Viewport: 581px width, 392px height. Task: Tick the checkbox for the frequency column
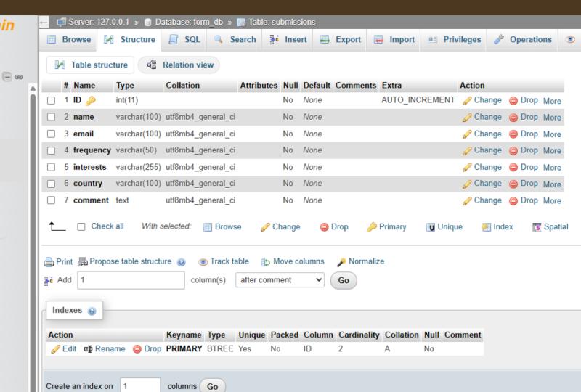coord(51,150)
